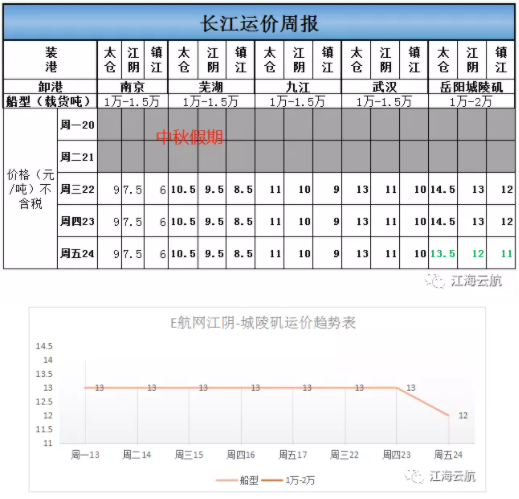Select the 芜湖 column header
Screen dimensions: 519x499
(x=211, y=87)
